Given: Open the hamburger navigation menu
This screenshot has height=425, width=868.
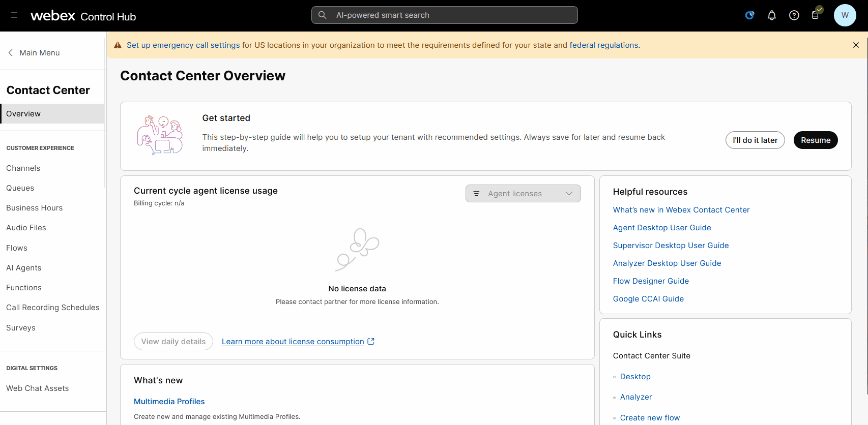Looking at the screenshot, I should 14,15.
